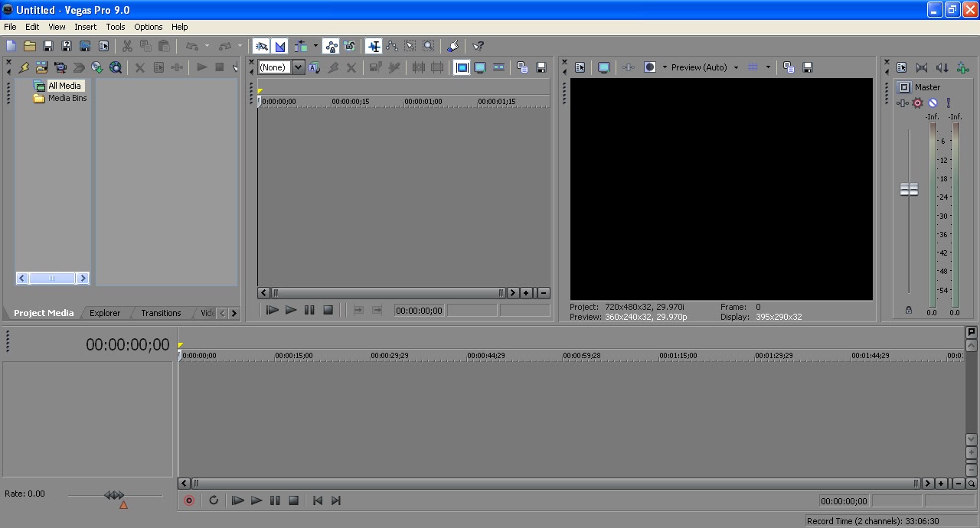Toggle Split Screen View in preview
The width and height of the screenshot is (980, 528).
(650, 67)
